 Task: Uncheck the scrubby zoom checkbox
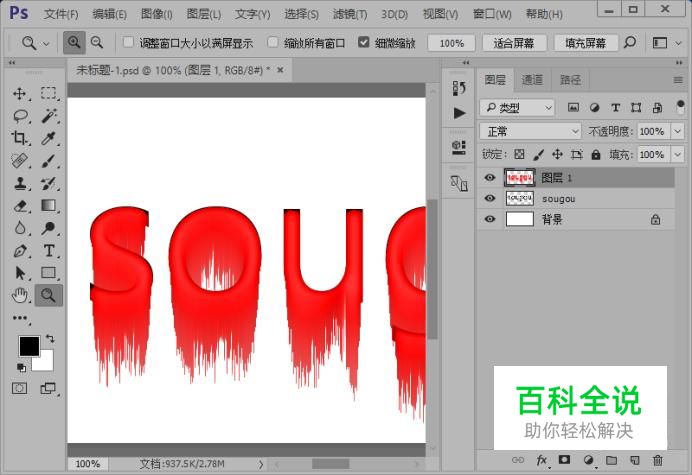pyautogui.click(x=364, y=42)
